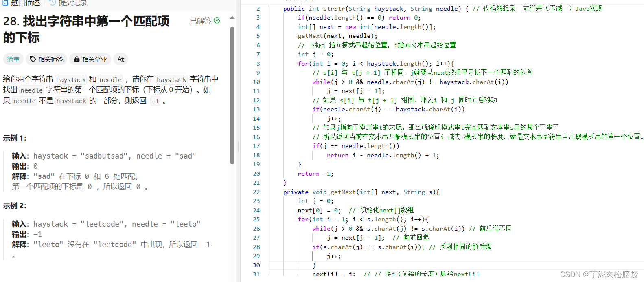
Task: Click the 已解答 status label
Action: [200, 21]
